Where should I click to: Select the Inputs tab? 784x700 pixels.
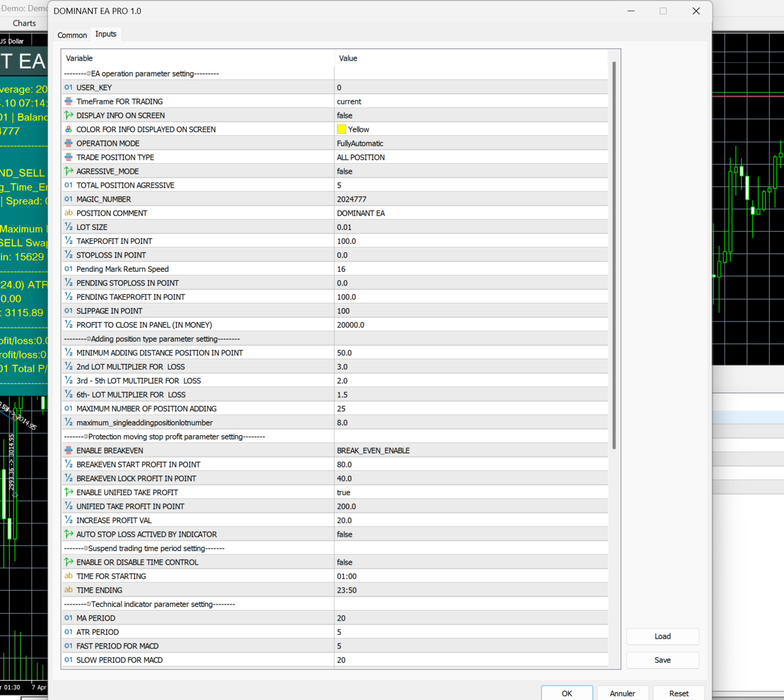[106, 34]
